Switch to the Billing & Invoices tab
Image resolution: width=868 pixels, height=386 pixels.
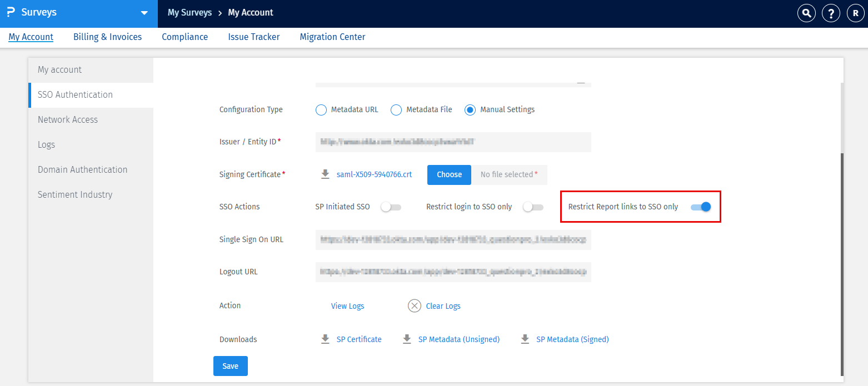[107, 37]
